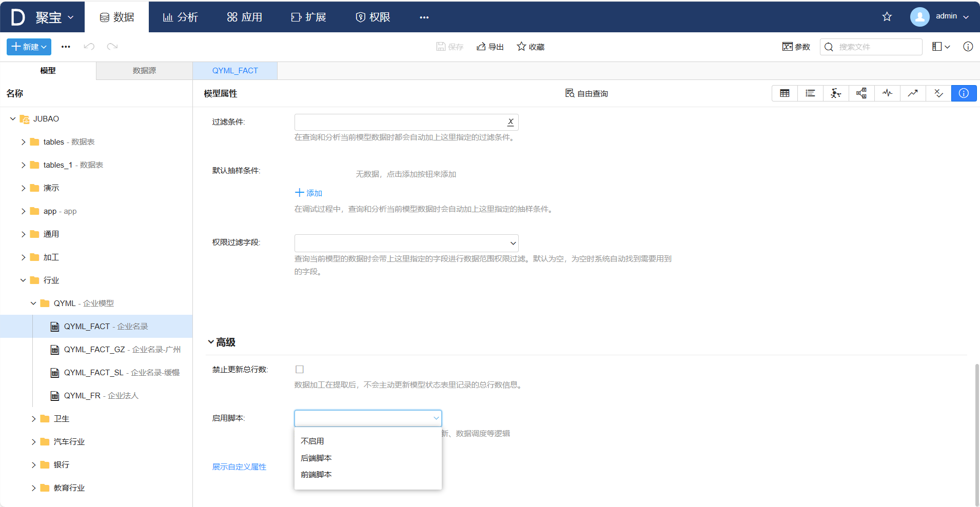980x507 pixels.
Task: Click the D logo icon
Action: 18,17
